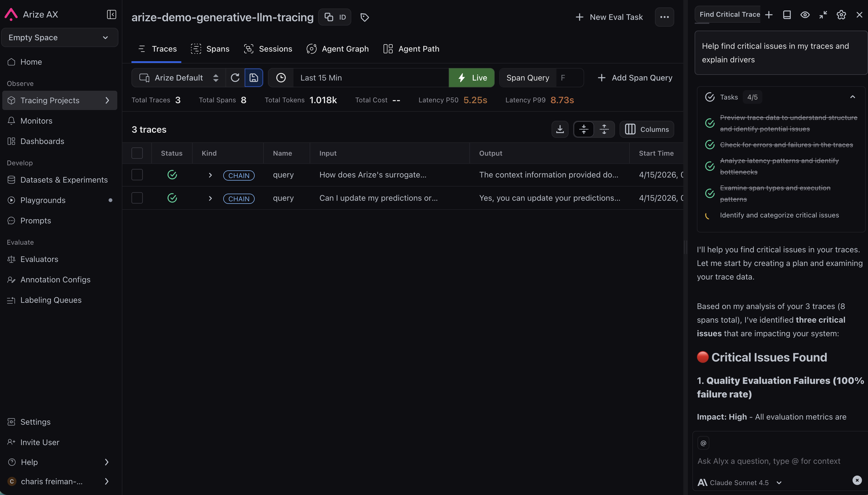Select all traces header checkbox
The height and width of the screenshot is (495, 868).
coord(137,153)
